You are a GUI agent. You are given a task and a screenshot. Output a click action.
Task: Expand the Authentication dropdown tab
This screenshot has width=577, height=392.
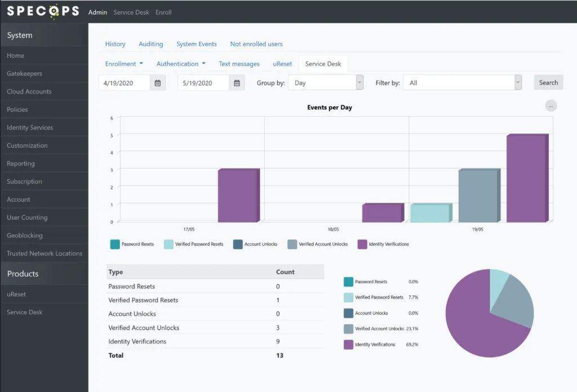[181, 64]
